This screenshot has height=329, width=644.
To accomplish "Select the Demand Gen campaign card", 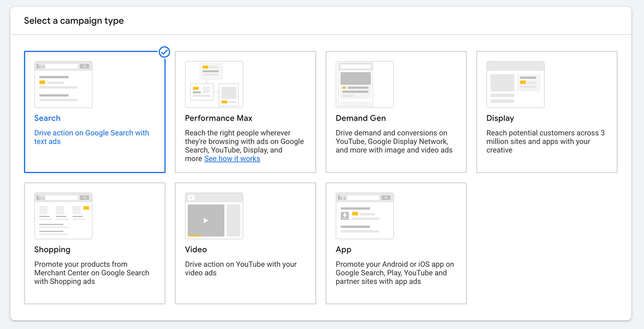I will click(396, 112).
